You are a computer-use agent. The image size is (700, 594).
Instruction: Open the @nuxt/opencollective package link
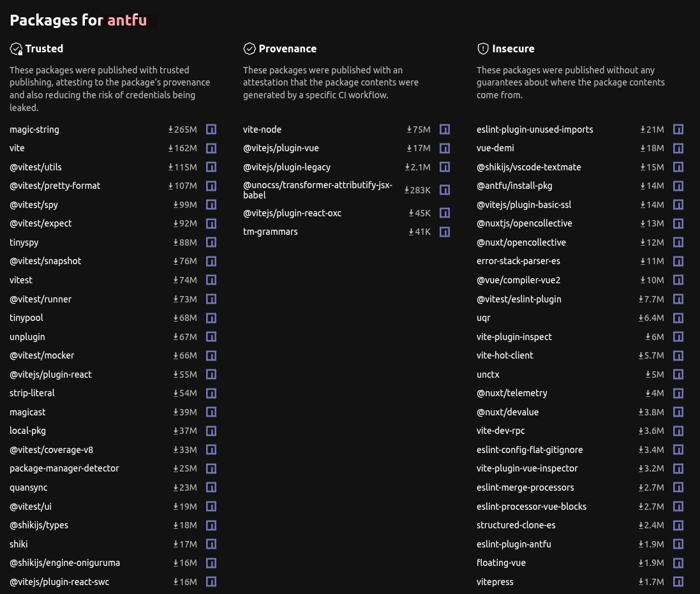[x=521, y=242]
